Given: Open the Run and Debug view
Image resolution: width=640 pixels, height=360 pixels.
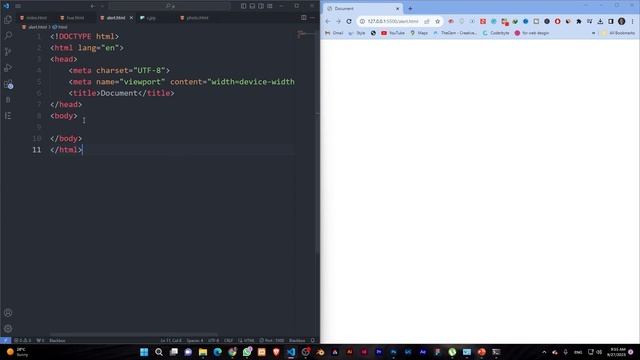Looking at the screenshot, I should click(x=8, y=68).
